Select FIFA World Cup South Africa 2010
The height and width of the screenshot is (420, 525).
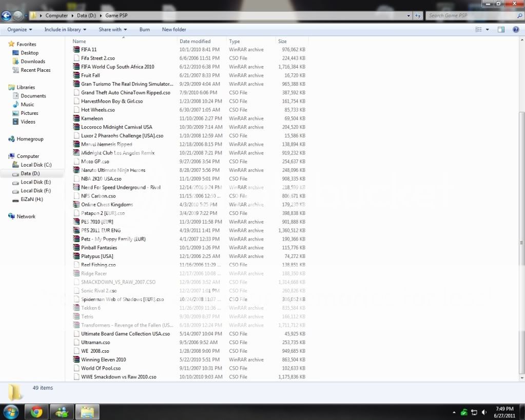(118, 67)
